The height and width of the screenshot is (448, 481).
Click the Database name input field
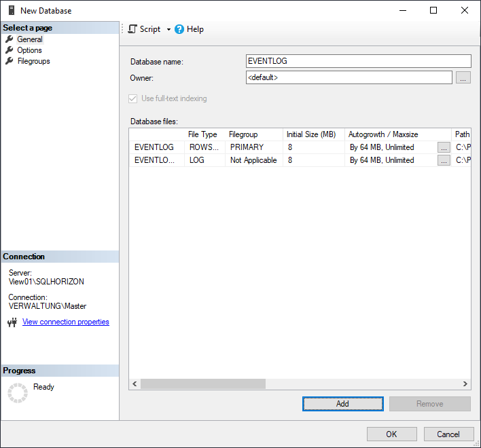pos(358,61)
